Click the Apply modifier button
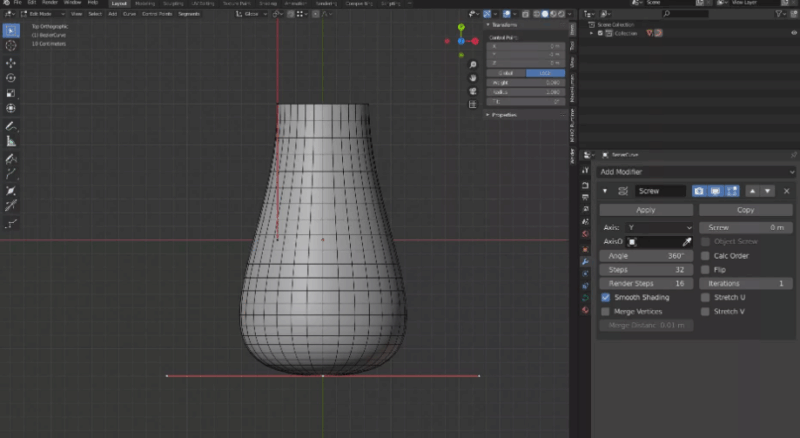800x438 pixels. tap(646, 210)
